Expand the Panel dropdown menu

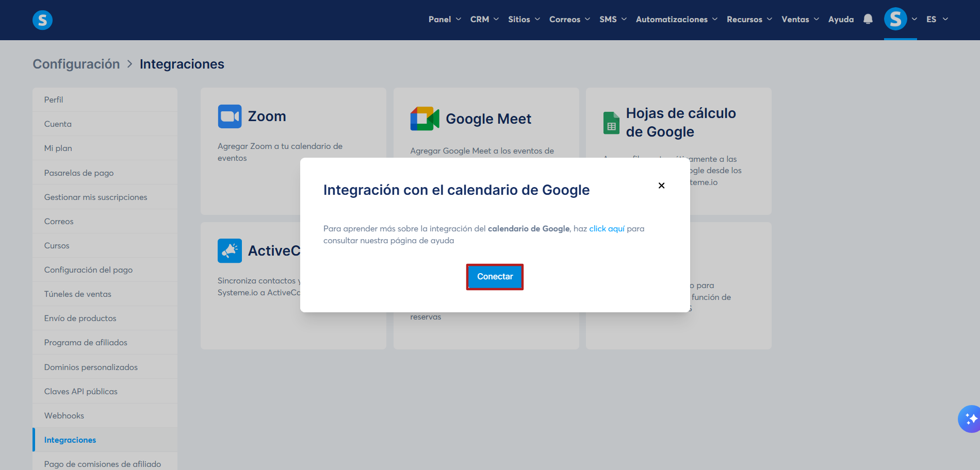(445, 19)
